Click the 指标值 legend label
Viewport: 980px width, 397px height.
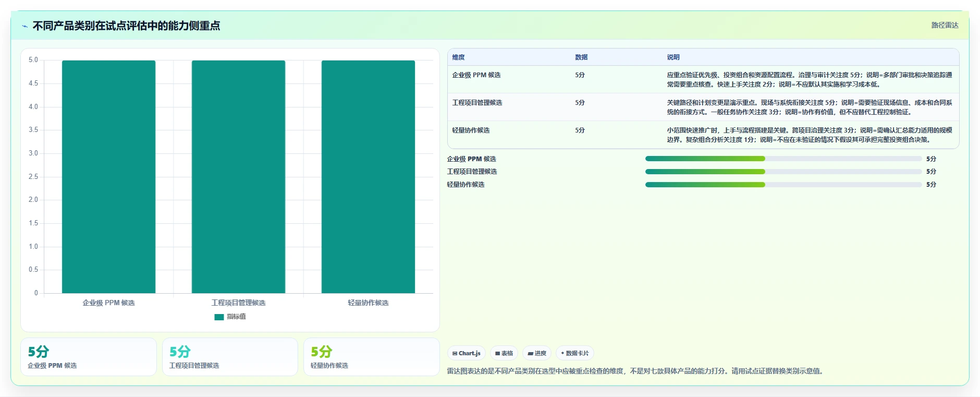pyautogui.click(x=236, y=317)
